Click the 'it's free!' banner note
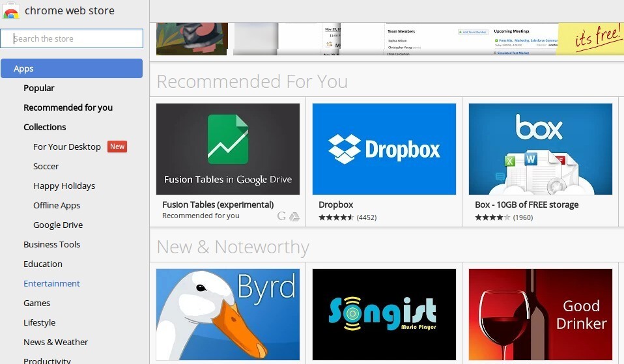The width and height of the screenshot is (624, 364). coord(591,38)
